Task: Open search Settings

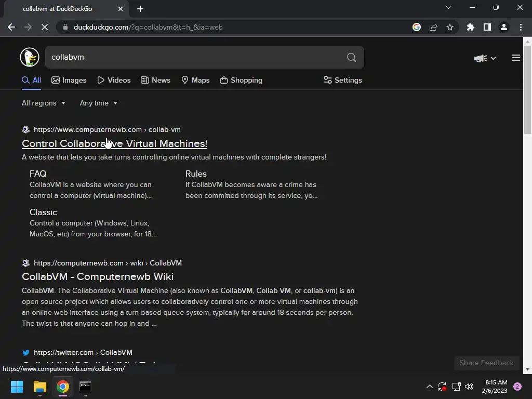Action: [x=343, y=81]
